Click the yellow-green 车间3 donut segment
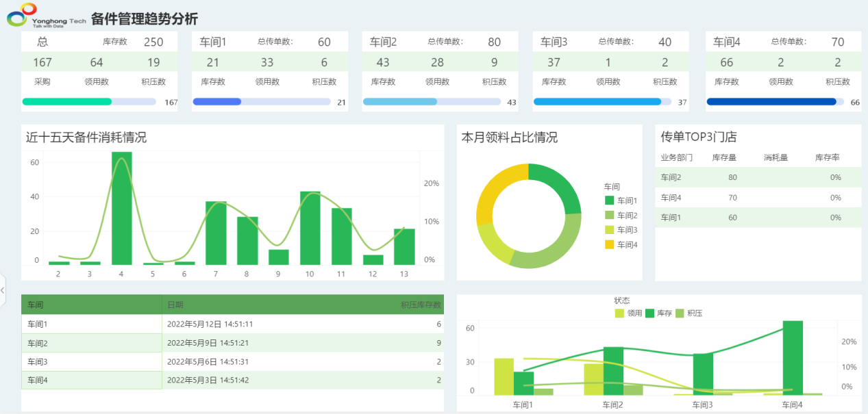 [493, 243]
